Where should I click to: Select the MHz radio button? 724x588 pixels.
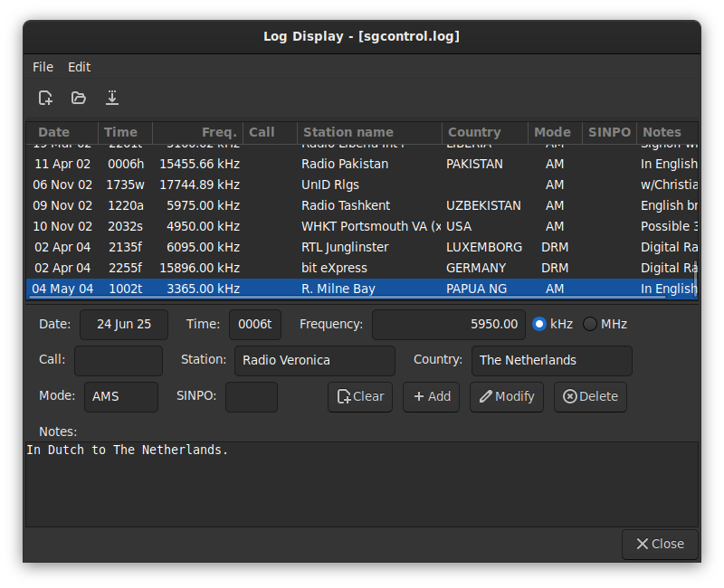click(x=590, y=324)
